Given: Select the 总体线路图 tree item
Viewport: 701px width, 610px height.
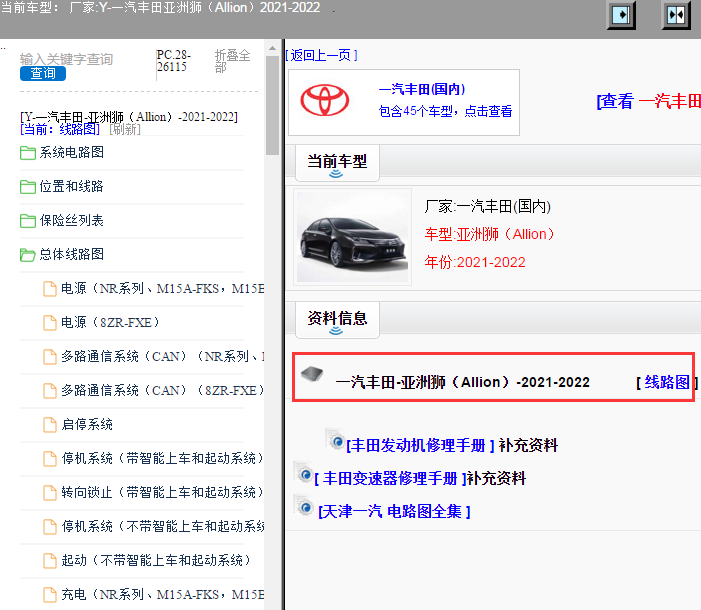Looking at the screenshot, I should click(72, 254).
